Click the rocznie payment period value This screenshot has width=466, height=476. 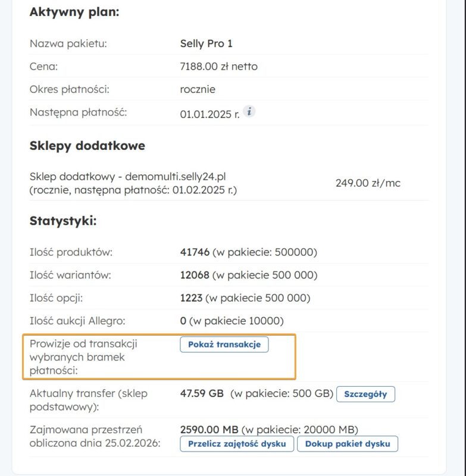198,89
